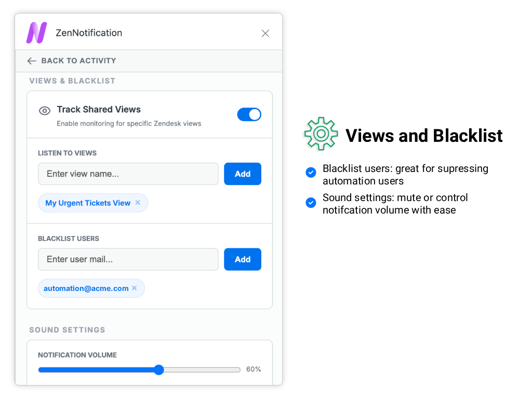Click the green gear icon

(321, 134)
